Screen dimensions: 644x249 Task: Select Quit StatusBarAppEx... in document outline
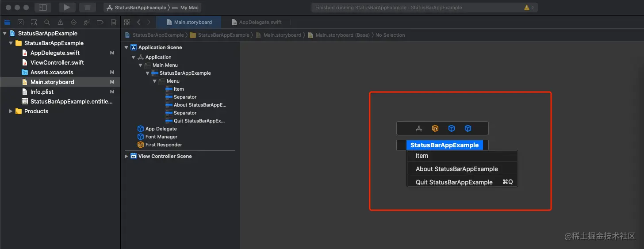coord(199,121)
